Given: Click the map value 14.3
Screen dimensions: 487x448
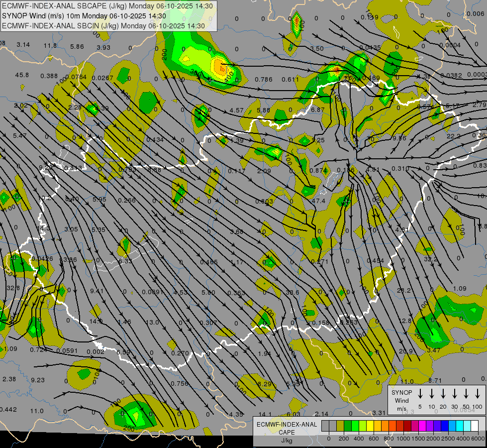Looking at the screenshot, I should [43, 228].
